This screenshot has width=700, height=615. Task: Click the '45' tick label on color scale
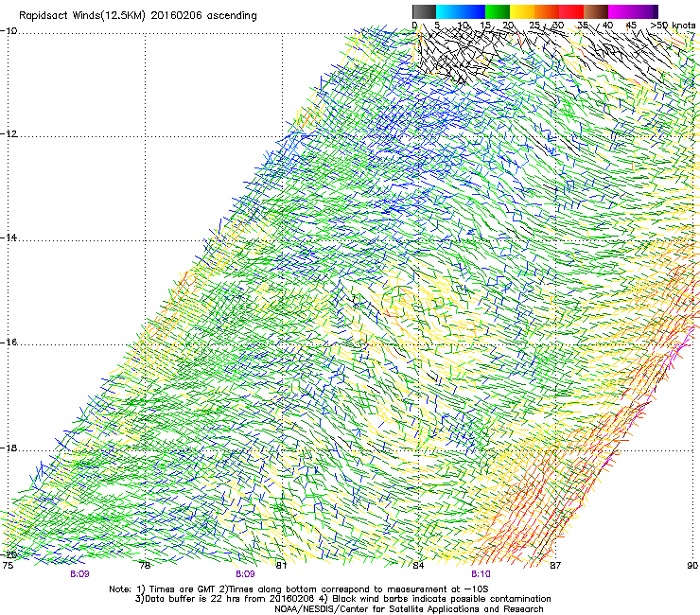(x=631, y=26)
